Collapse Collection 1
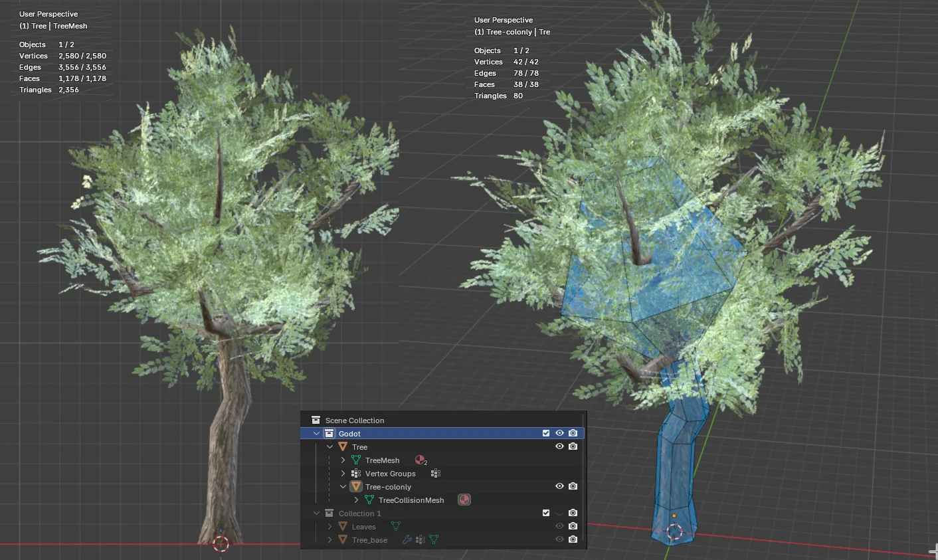Image resolution: width=938 pixels, height=560 pixels. coord(316,513)
